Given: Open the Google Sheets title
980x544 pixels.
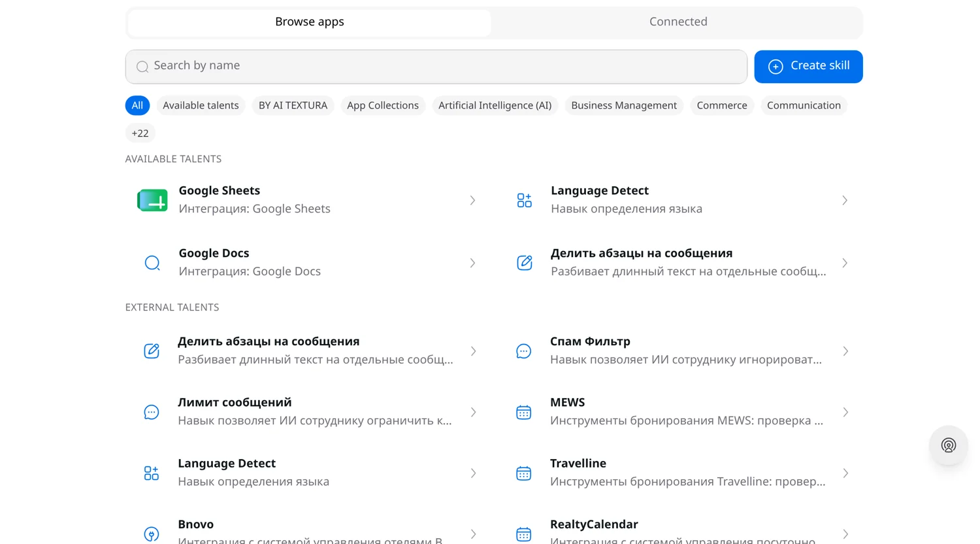Looking at the screenshot, I should point(220,190).
